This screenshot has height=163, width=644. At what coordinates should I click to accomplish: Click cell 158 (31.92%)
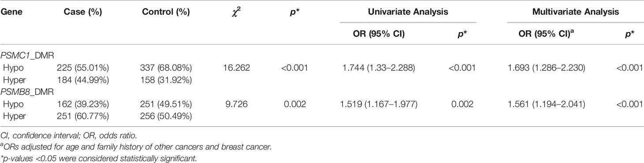coord(168,81)
